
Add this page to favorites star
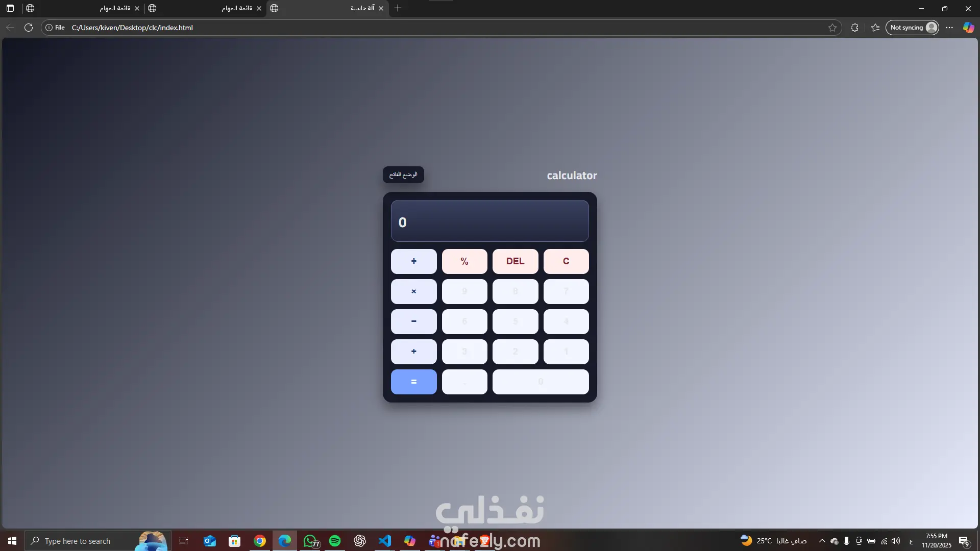click(832, 28)
